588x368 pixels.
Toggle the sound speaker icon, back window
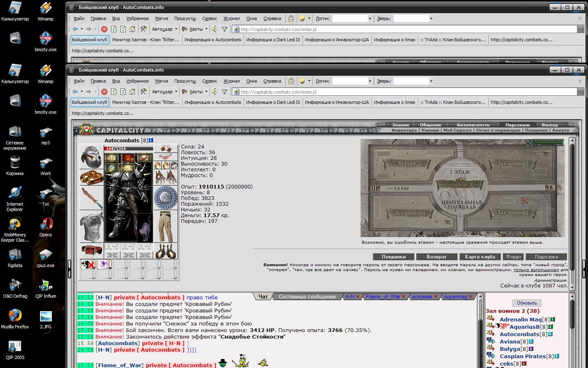215,29
